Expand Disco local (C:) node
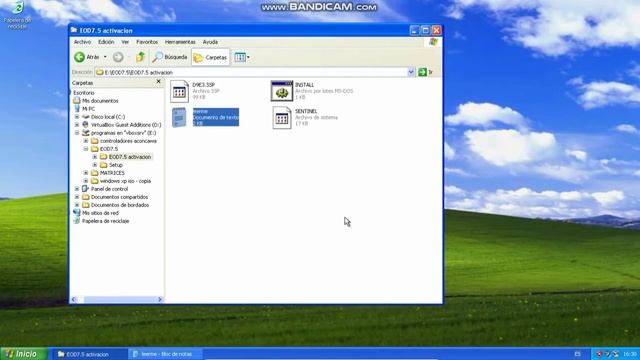Viewport: 640px width, 360px height. (x=77, y=117)
